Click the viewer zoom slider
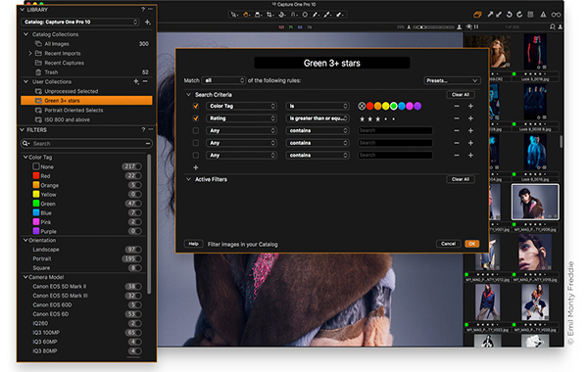 coord(434,27)
